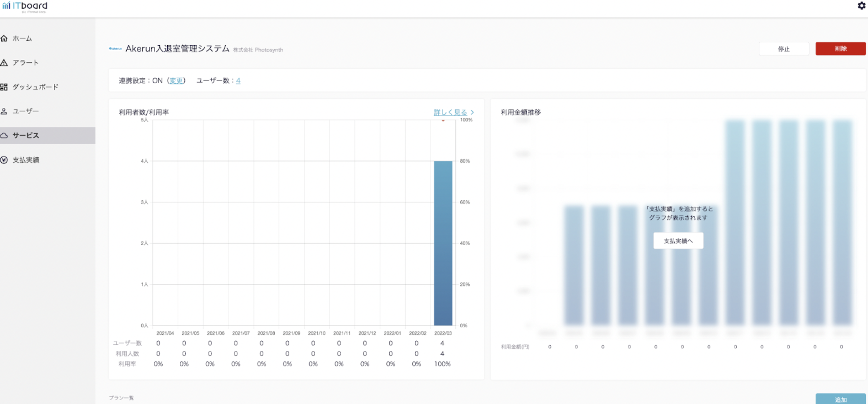The width and height of the screenshot is (868, 404).
Task: Expand 詳しく見る chevron on usage chart
Action: (472, 112)
